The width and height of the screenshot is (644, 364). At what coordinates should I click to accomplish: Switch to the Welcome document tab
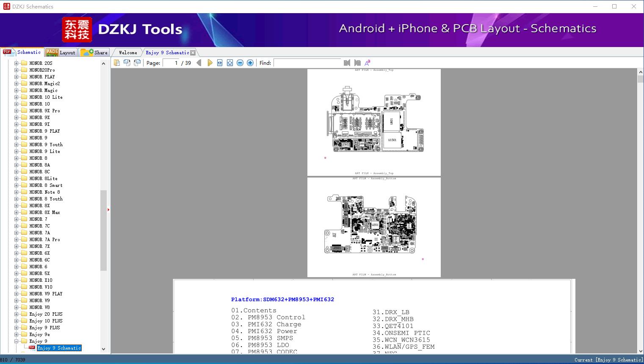pyautogui.click(x=128, y=53)
